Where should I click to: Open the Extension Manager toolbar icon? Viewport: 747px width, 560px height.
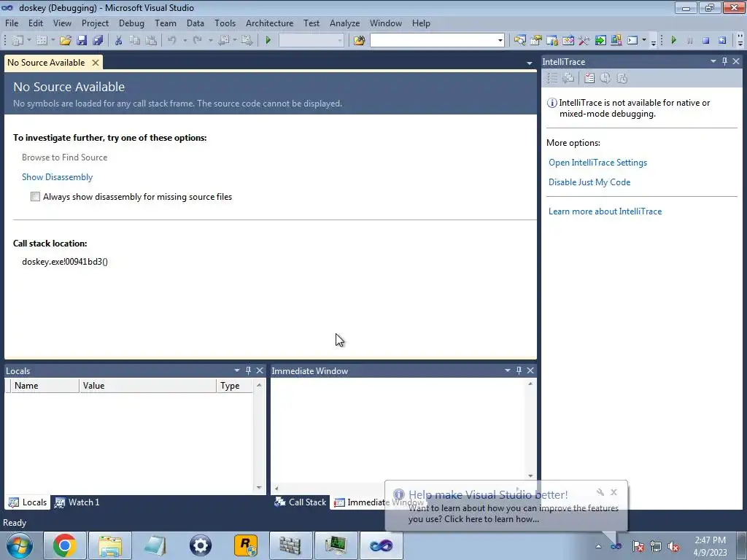(x=616, y=41)
